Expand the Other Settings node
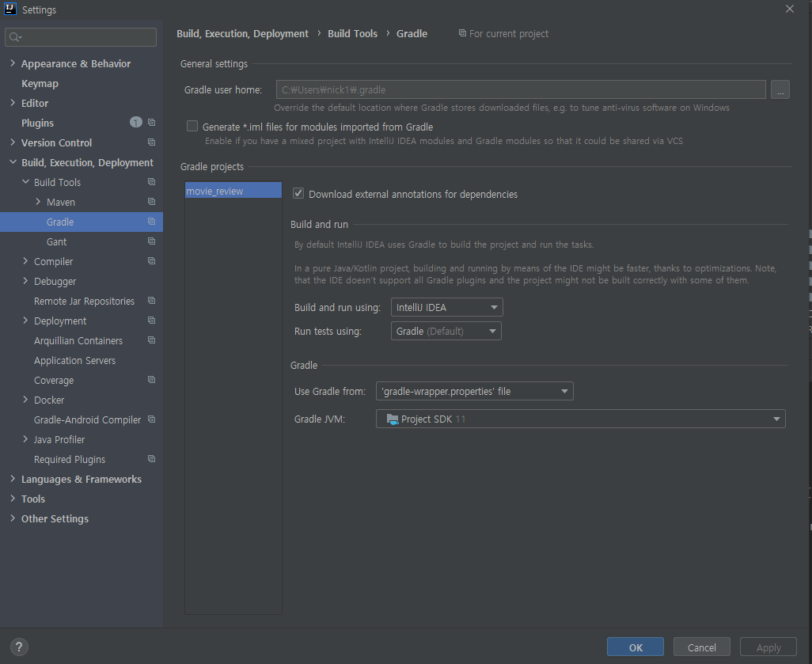812x664 pixels. point(13,518)
